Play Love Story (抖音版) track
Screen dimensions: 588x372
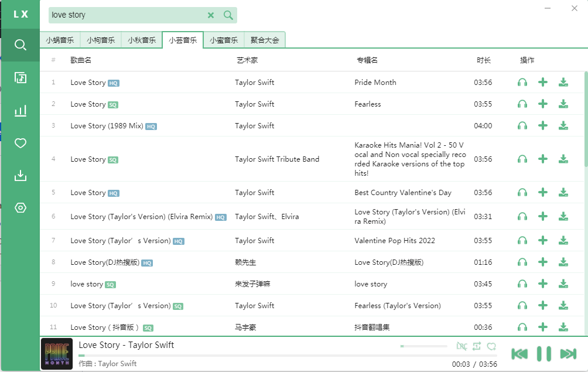click(522, 327)
